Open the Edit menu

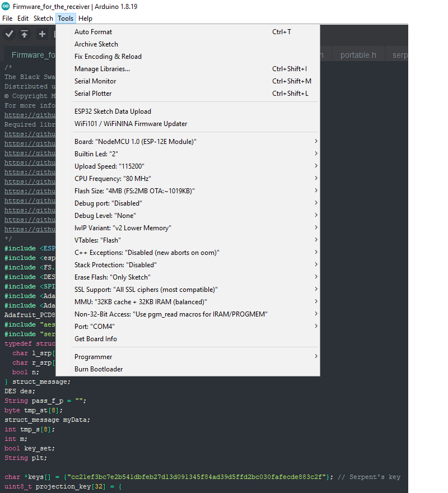point(23,18)
